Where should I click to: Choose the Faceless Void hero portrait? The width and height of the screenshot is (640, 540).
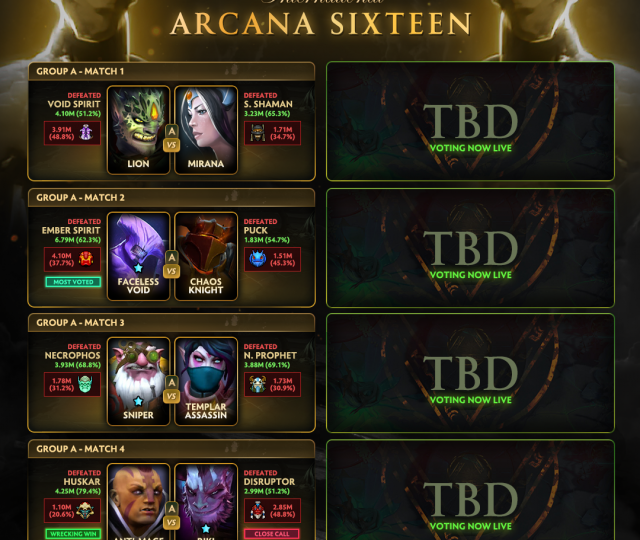click(138, 256)
